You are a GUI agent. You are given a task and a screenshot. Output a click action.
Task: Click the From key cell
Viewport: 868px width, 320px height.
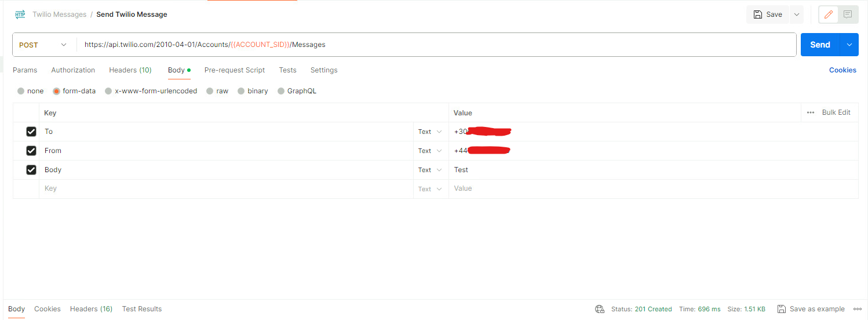[226, 151]
